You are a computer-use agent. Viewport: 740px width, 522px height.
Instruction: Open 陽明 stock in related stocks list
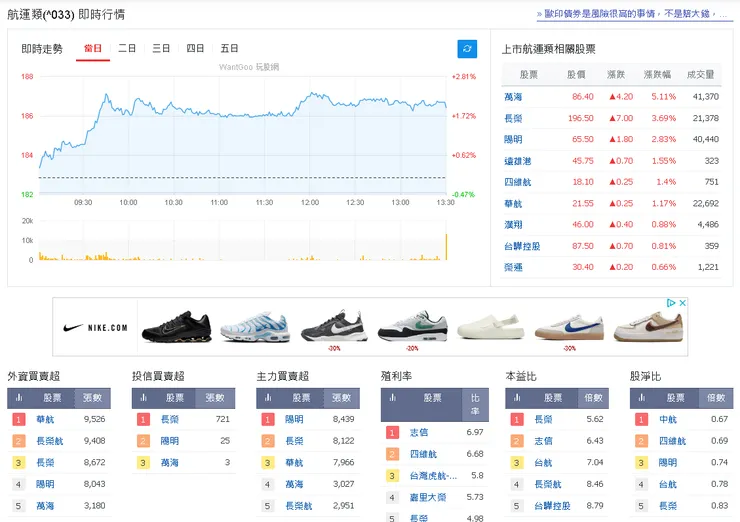click(x=513, y=139)
